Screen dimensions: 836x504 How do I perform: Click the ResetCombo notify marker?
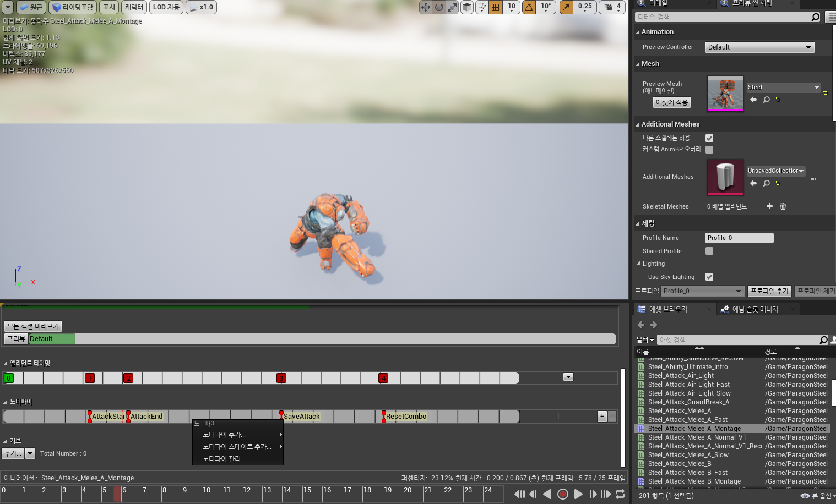[405, 417]
